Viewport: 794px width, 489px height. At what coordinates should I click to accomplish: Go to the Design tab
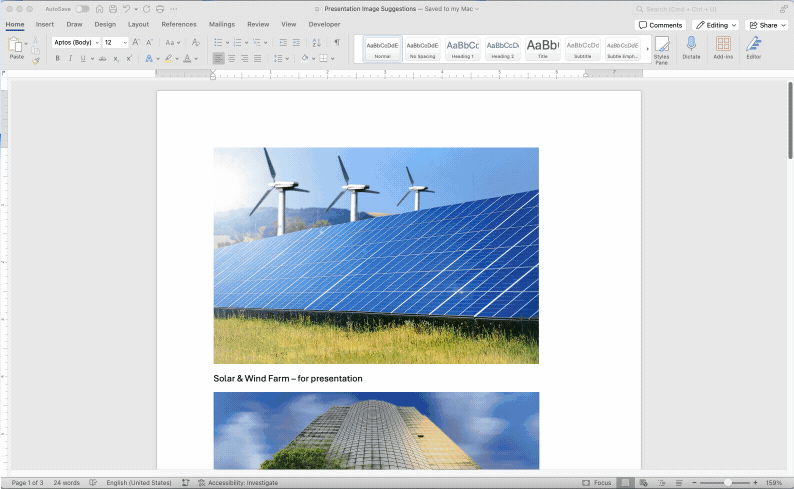pyautogui.click(x=105, y=24)
